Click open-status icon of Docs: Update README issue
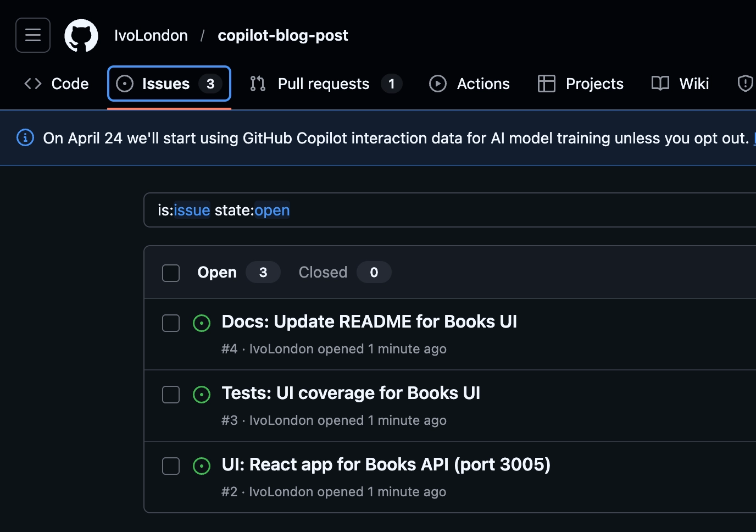 click(202, 323)
